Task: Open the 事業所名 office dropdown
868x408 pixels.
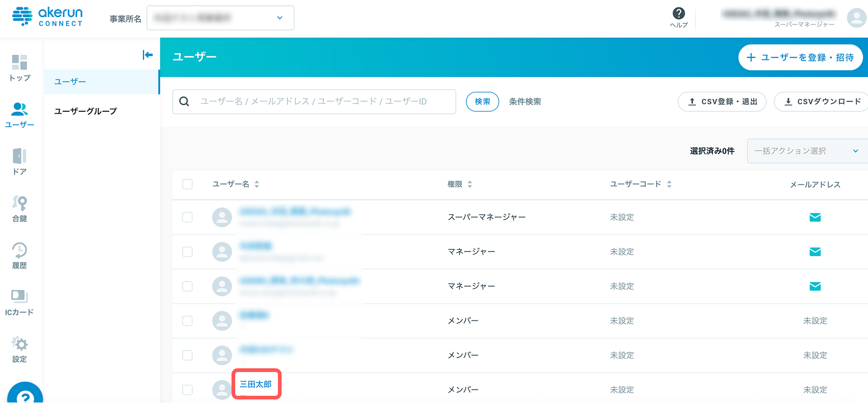Action: tap(221, 18)
